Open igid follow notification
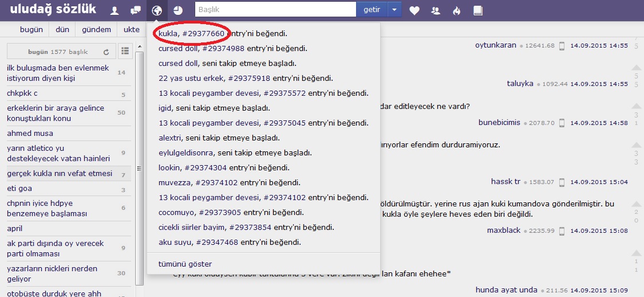Image resolution: width=644 pixels, height=297 pixels. (x=214, y=108)
